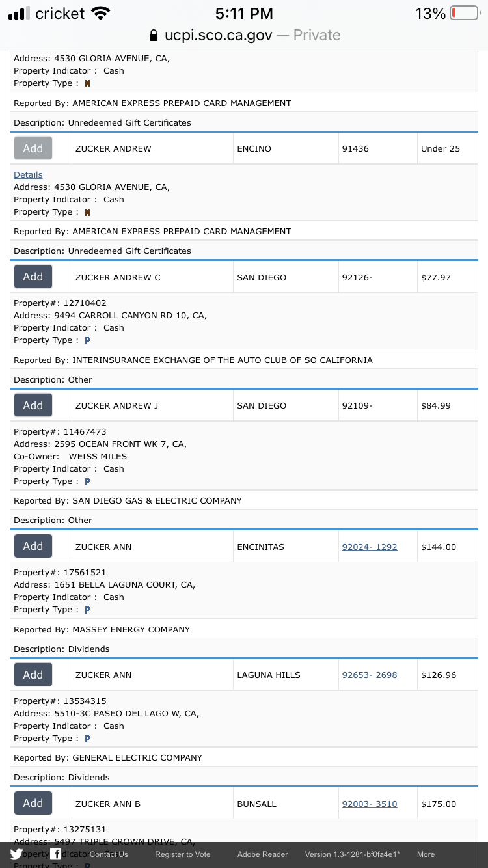
Task: Click Property# 17561521
Action: click(x=60, y=572)
